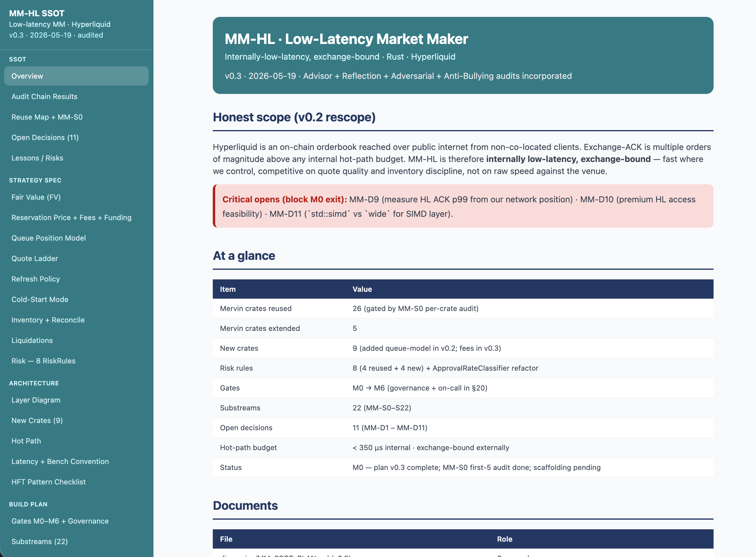Open Gates M0–M6 + Governance

(76, 521)
